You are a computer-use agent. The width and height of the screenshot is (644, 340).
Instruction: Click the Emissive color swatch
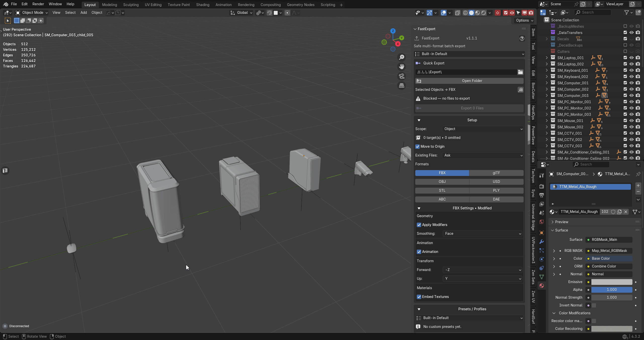click(x=612, y=282)
